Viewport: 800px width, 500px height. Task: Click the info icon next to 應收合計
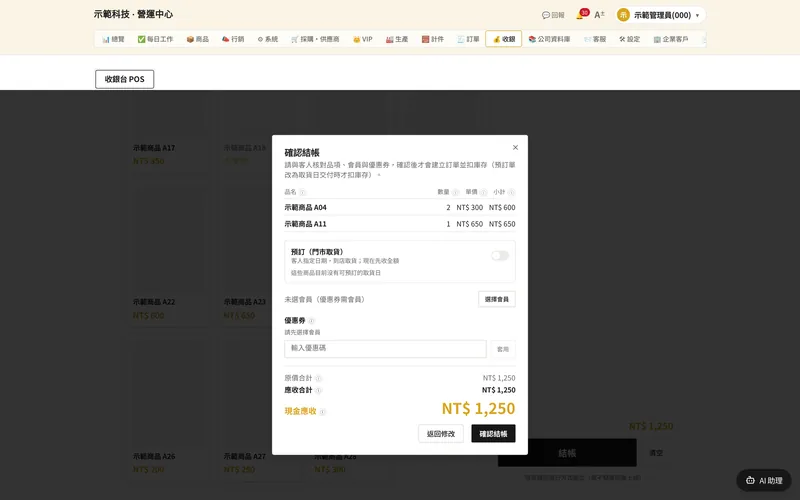point(318,391)
